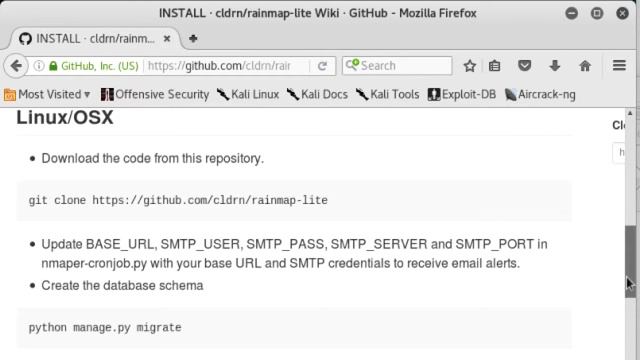Maximize the Firefox window
This screenshot has width=640, height=360.
[x=597, y=13]
